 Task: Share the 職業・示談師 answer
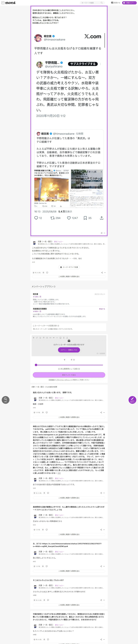click(x=101, y=412)
